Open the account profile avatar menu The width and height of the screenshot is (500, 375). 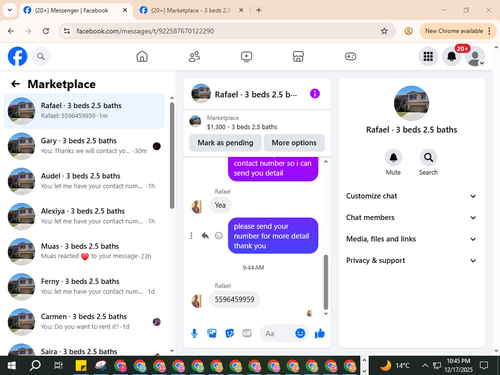(x=475, y=57)
